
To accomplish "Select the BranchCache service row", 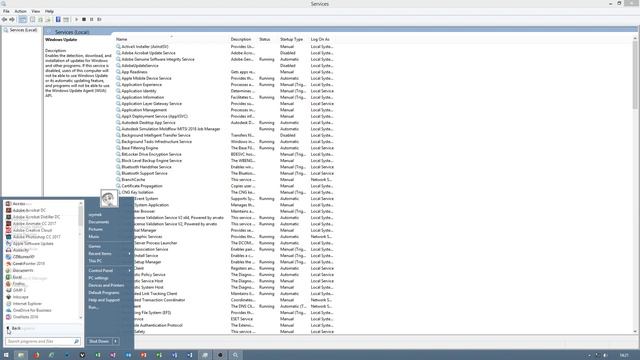I will 224,180.
